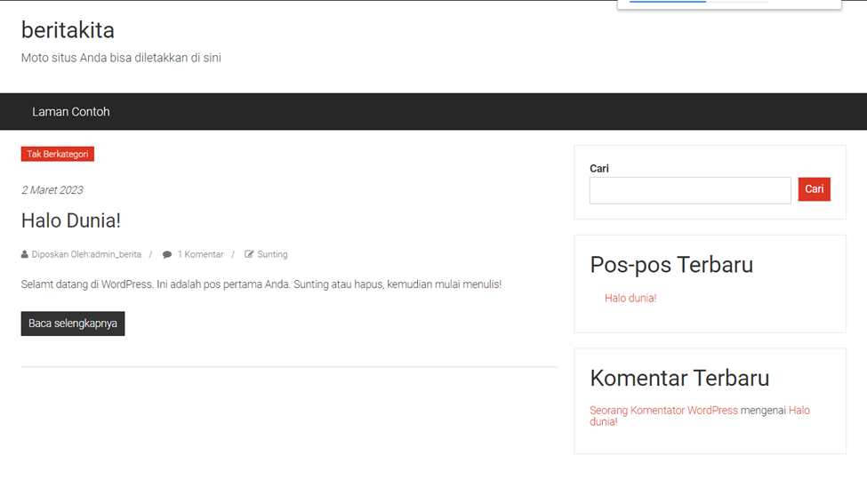Viewport: 867px width, 504px height.
Task: Select the Tak Berkategori category badge
Action: point(58,154)
